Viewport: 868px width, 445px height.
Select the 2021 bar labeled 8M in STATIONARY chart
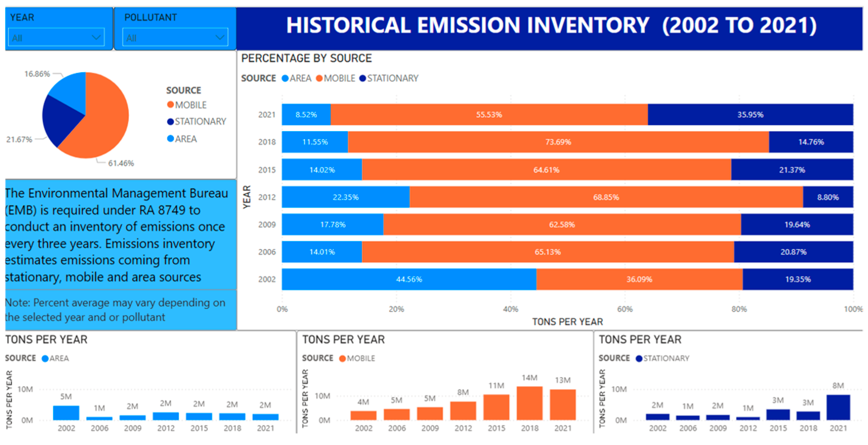tap(838, 407)
